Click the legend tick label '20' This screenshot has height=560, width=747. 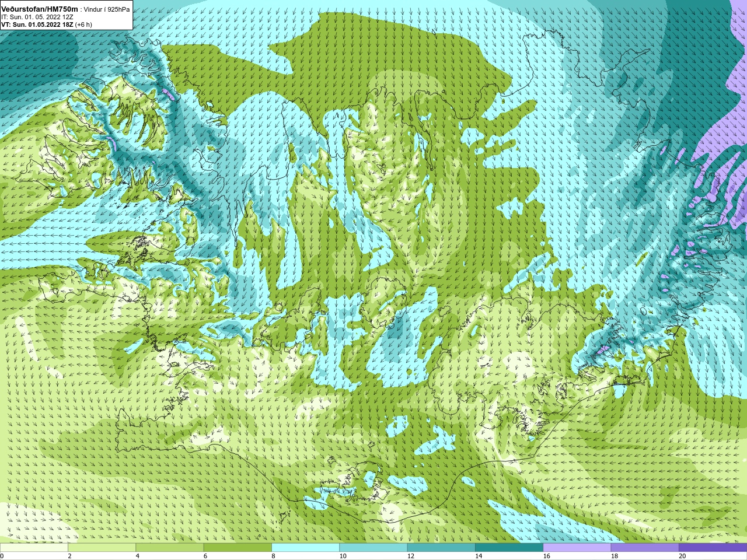pyautogui.click(x=682, y=556)
